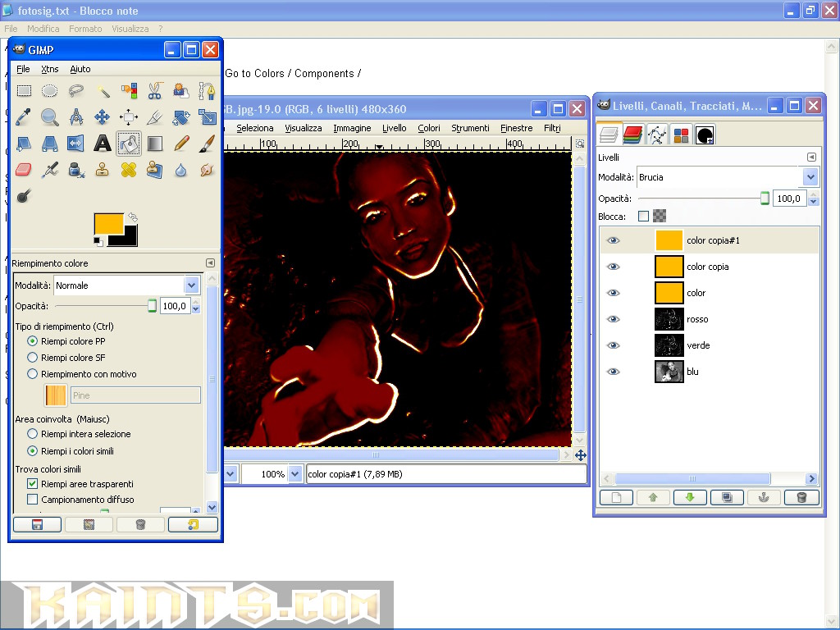The height and width of the screenshot is (630, 840).
Task: Click the orange foreground color swatch
Action: 109,223
